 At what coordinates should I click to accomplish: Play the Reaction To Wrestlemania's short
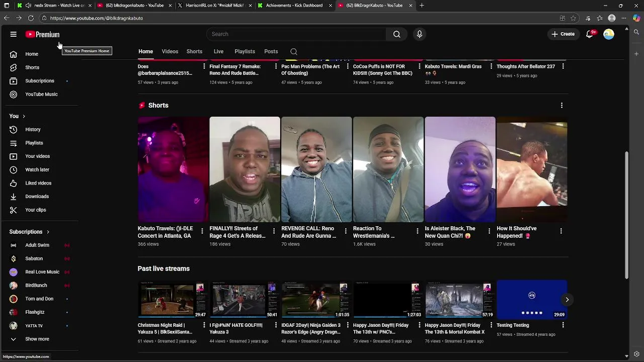tap(388, 169)
